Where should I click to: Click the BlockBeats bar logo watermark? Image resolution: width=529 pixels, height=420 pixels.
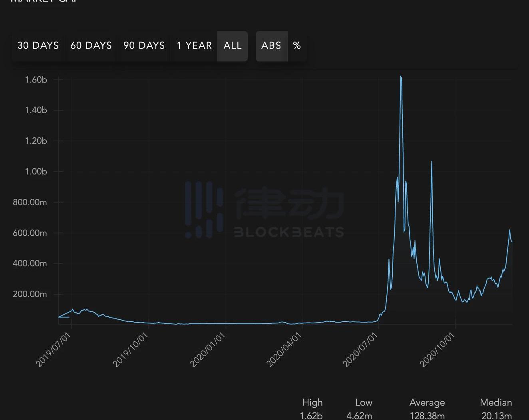pyautogui.click(x=204, y=210)
